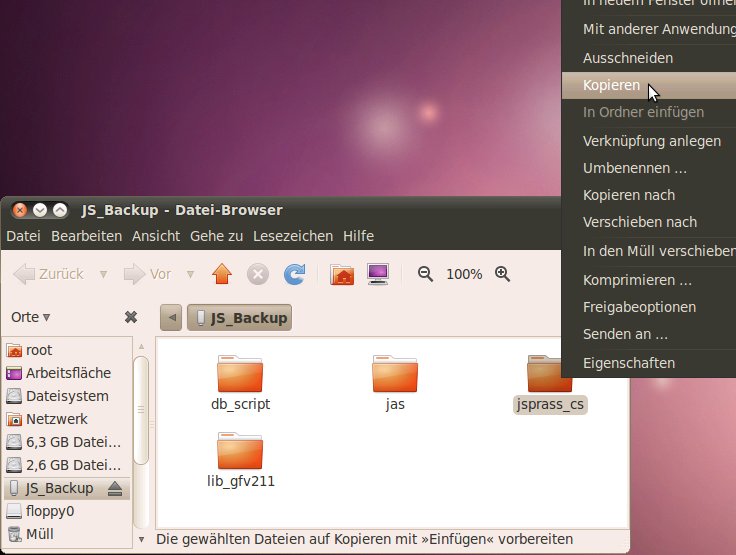This screenshot has height=555, width=736.
Task: Open the Home folder toolbar icon
Action: tap(342, 274)
